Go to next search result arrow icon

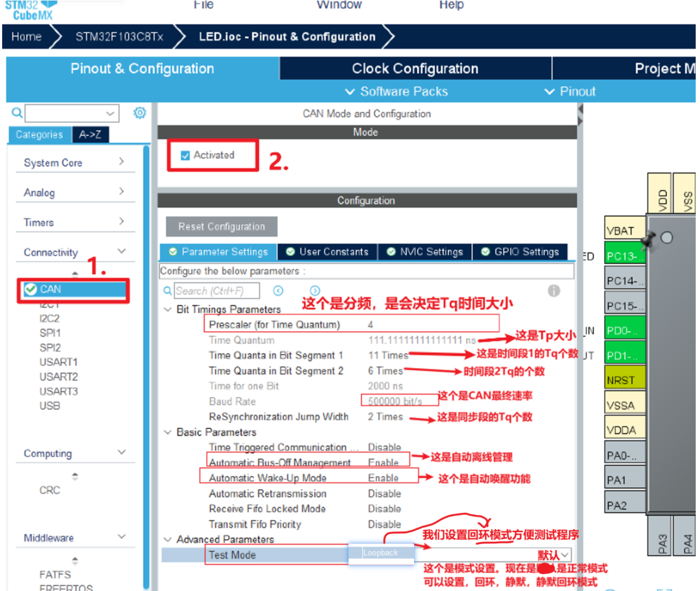click(x=315, y=291)
